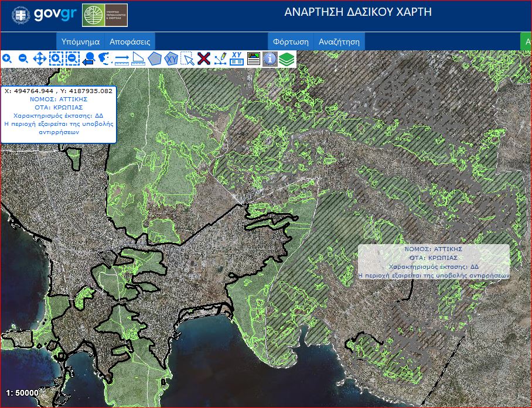Select the zoom in magnifier tool

click(x=8, y=59)
